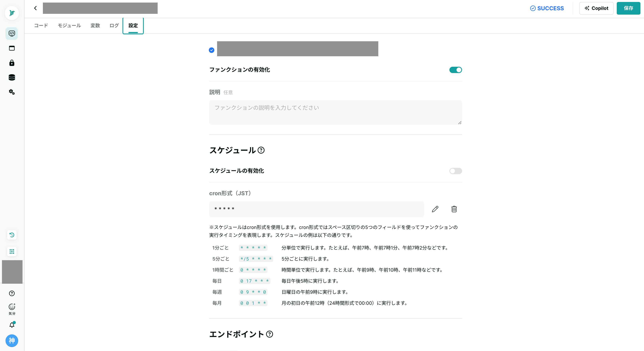Viewport: 644px width, 351px height.
Task: Switch to the ログ tab
Action: point(114,25)
